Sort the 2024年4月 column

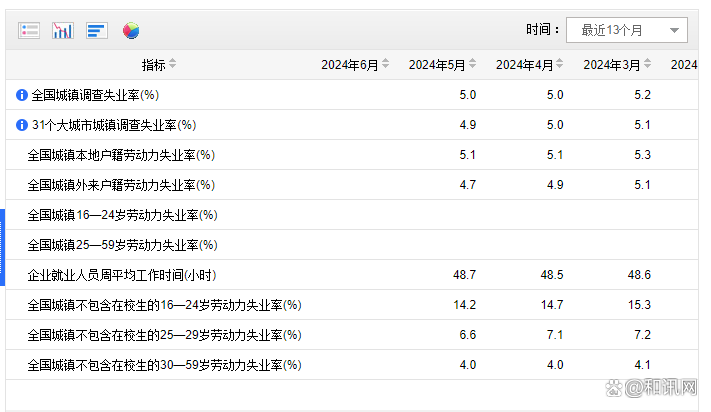click(560, 64)
